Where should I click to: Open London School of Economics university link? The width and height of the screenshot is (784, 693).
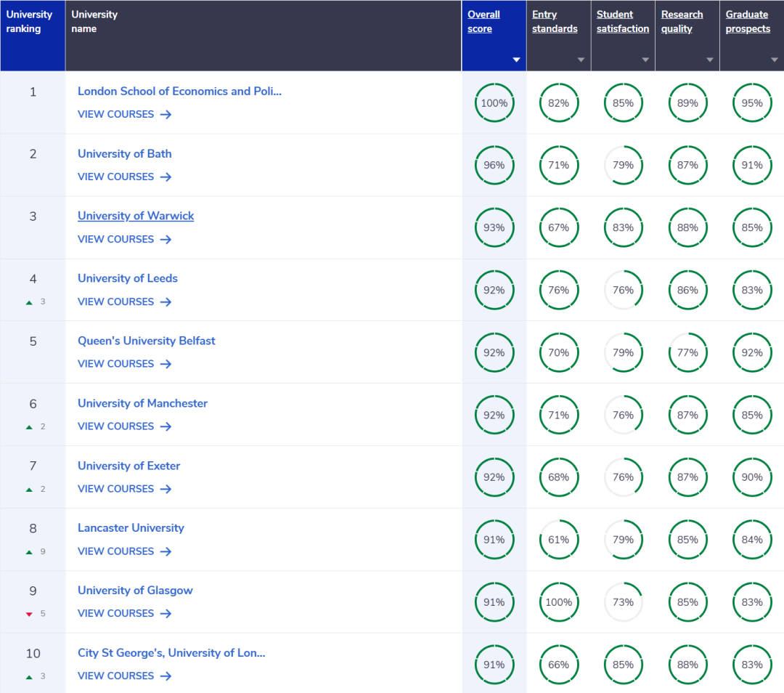pyautogui.click(x=179, y=91)
